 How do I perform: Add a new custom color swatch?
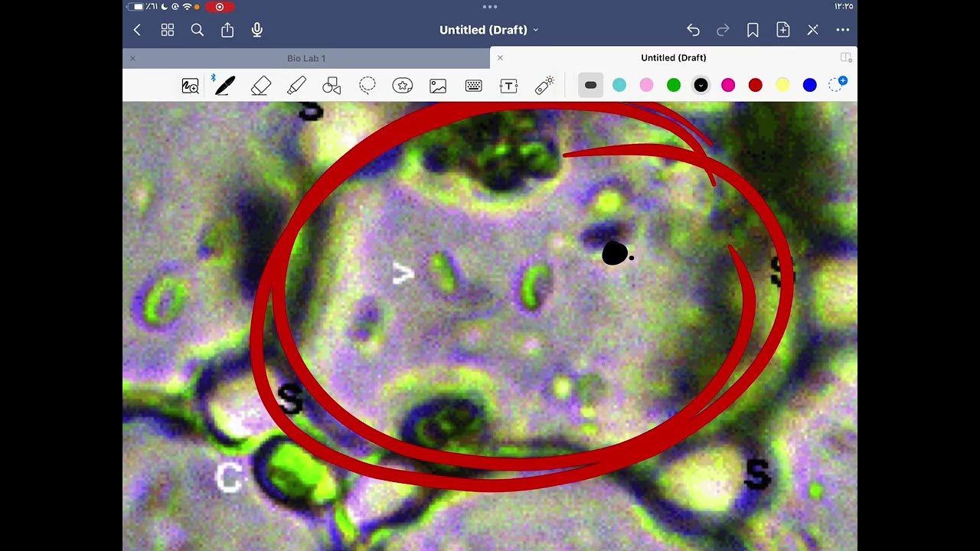click(x=838, y=84)
